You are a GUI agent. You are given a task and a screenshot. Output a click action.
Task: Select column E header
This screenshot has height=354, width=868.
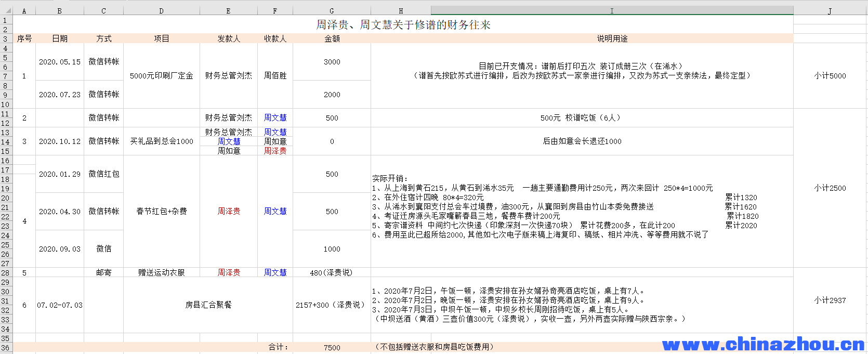(x=228, y=10)
